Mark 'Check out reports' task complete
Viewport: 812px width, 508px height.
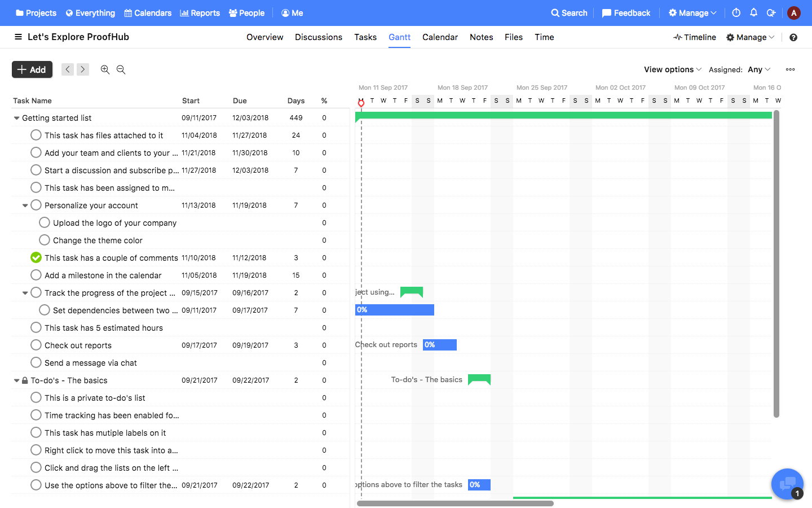point(36,345)
